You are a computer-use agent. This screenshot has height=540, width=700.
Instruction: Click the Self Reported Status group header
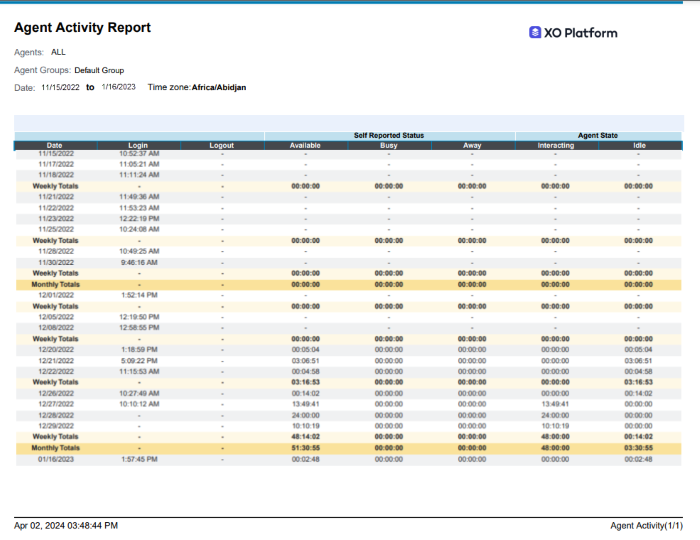(389, 135)
